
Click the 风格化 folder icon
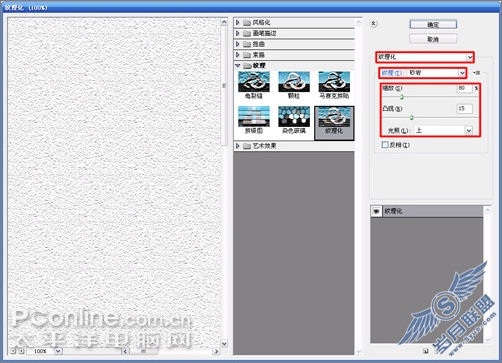click(x=247, y=23)
